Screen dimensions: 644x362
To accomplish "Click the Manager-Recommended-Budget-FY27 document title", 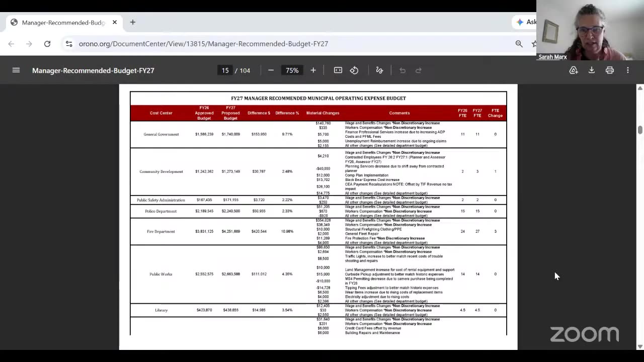I will click(x=93, y=70).
